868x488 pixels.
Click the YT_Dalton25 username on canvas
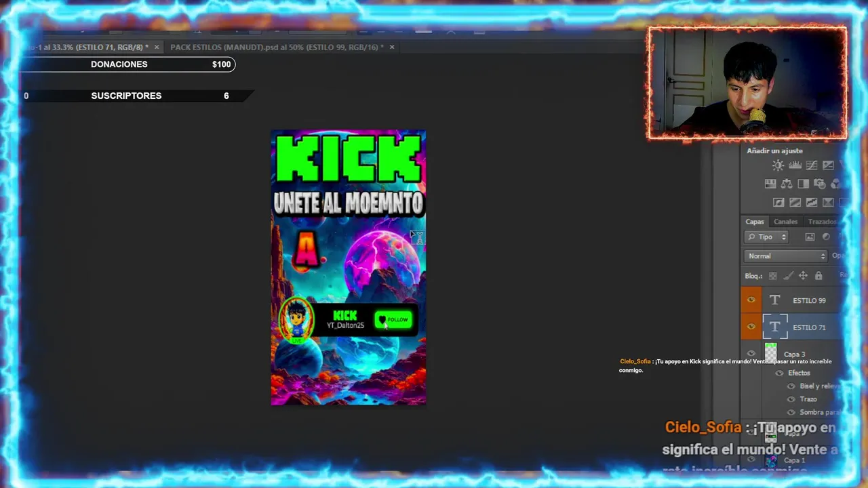tap(345, 325)
